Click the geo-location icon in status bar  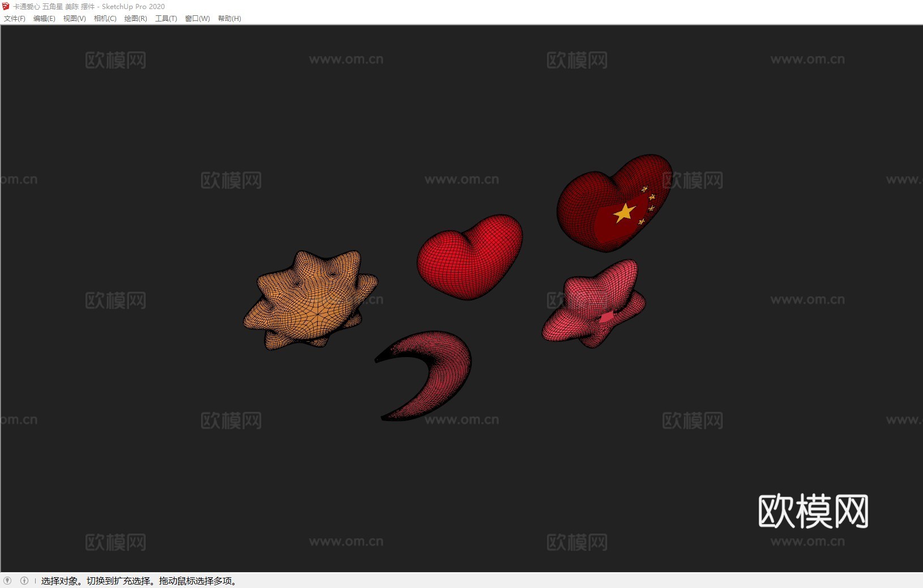point(7,581)
